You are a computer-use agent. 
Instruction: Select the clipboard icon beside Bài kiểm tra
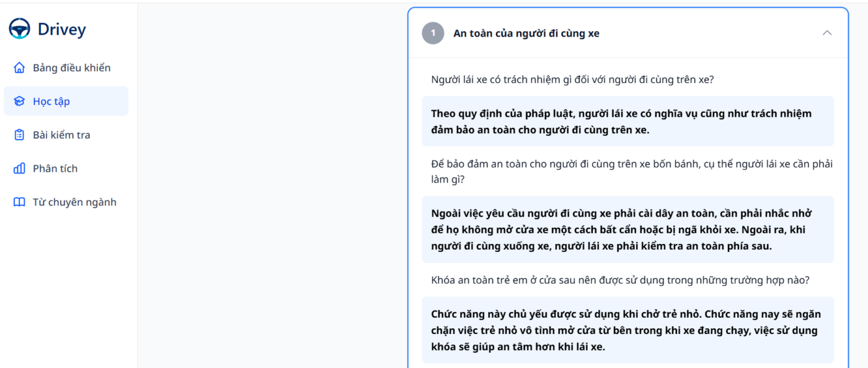point(19,135)
